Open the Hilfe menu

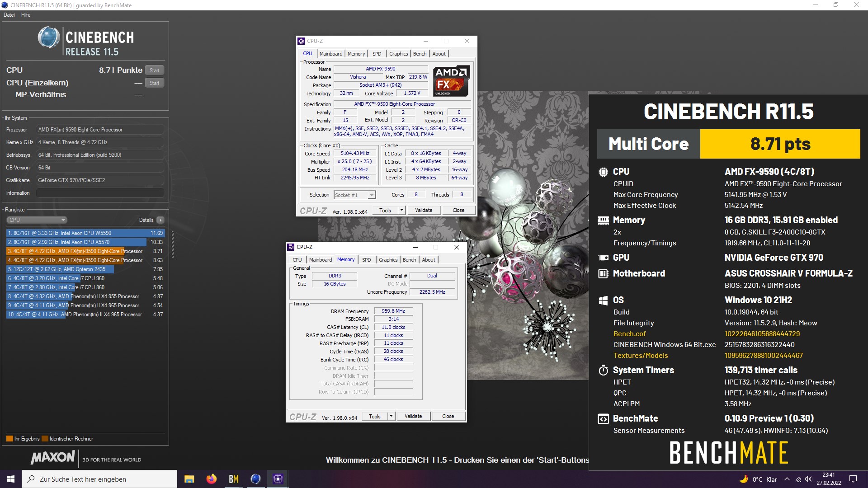tap(26, 15)
